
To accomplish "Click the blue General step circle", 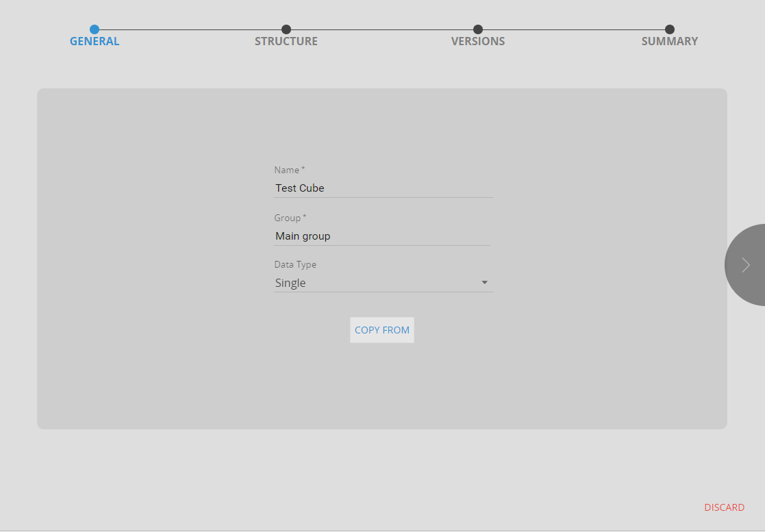I will tap(95, 29).
